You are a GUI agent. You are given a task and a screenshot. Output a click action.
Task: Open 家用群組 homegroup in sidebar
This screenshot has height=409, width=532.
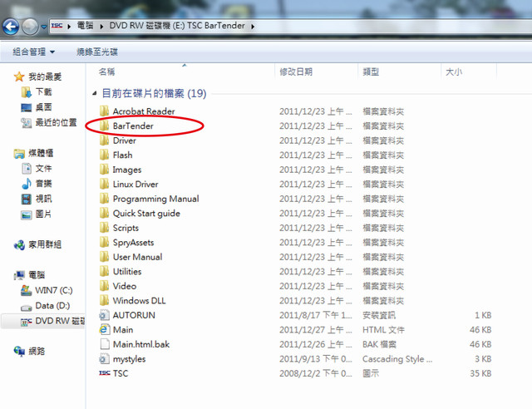[x=37, y=244]
